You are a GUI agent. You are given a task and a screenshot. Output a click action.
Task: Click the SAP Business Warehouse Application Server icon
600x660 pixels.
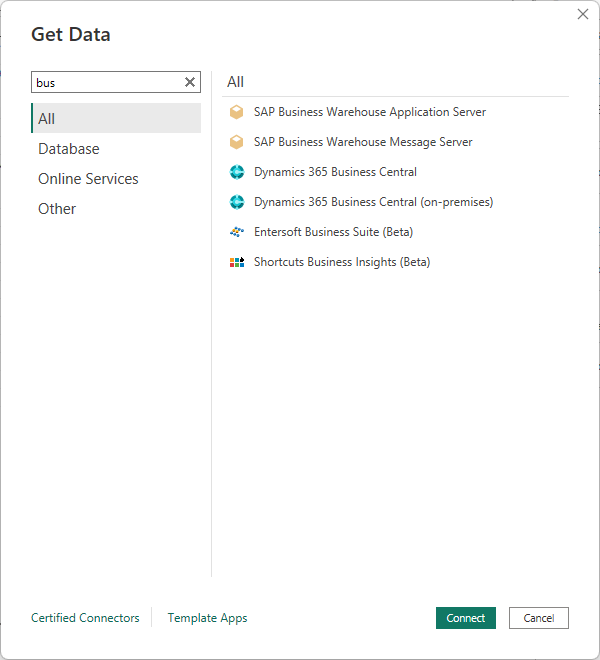coord(236,112)
